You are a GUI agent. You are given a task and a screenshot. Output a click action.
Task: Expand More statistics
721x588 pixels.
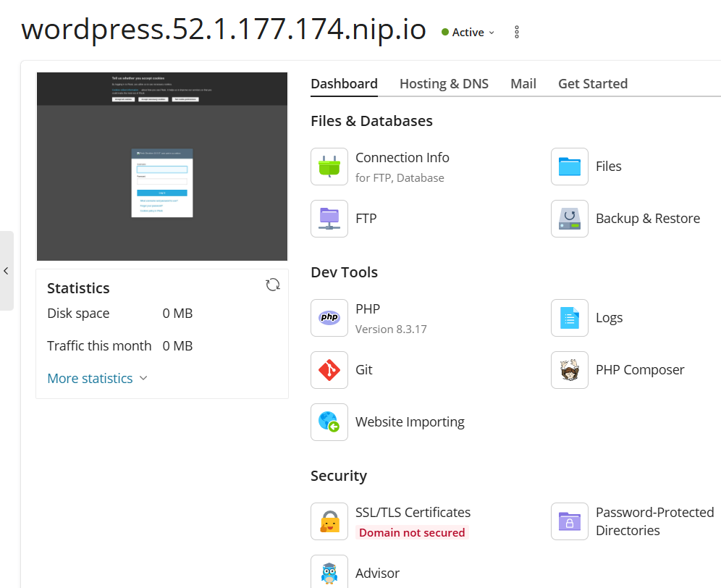coord(97,378)
